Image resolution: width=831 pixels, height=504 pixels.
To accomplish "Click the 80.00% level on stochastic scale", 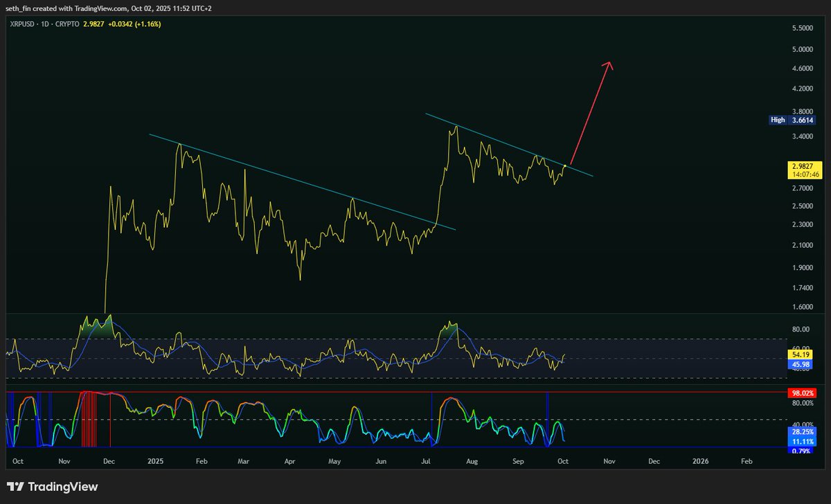I will (802, 403).
